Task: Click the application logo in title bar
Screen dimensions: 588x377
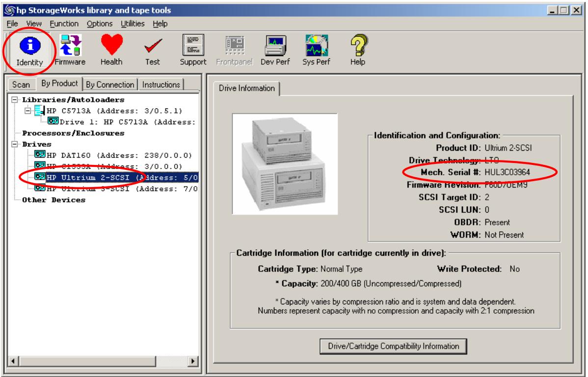Action: pyautogui.click(x=9, y=10)
